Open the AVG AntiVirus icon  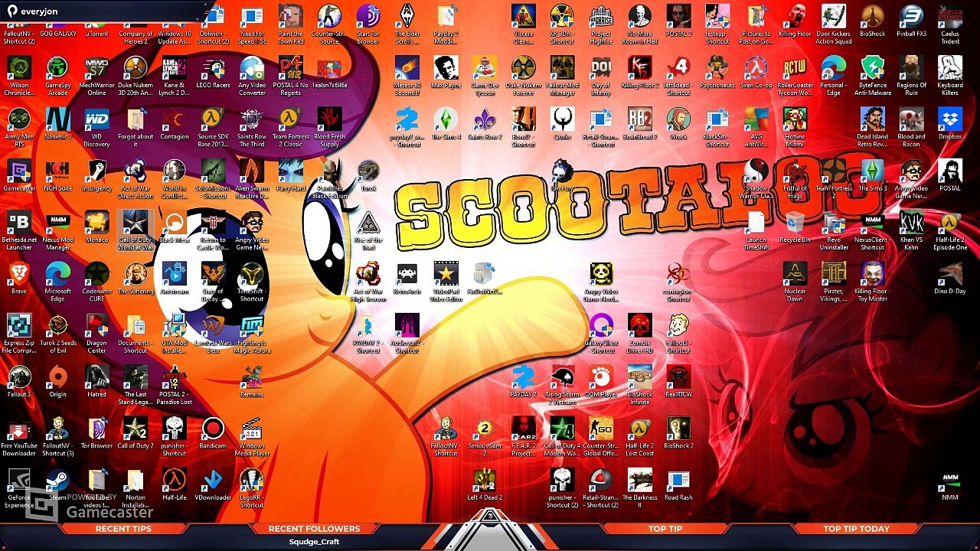click(756, 127)
